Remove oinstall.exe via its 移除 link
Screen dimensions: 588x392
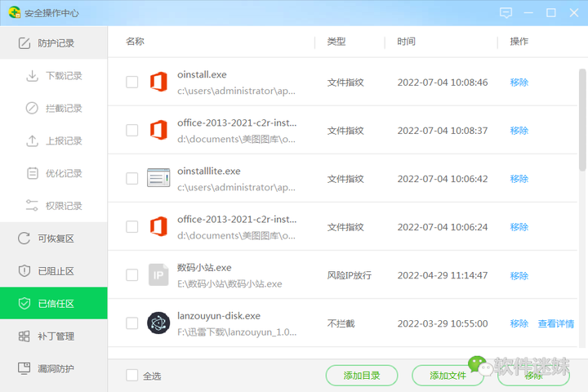[x=519, y=82]
